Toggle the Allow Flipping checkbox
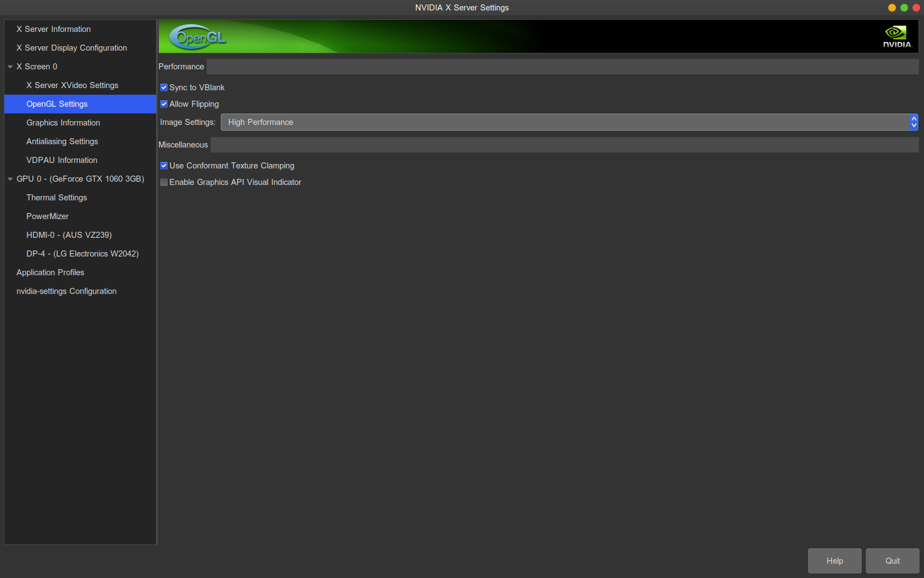The image size is (924, 578). [x=164, y=104]
